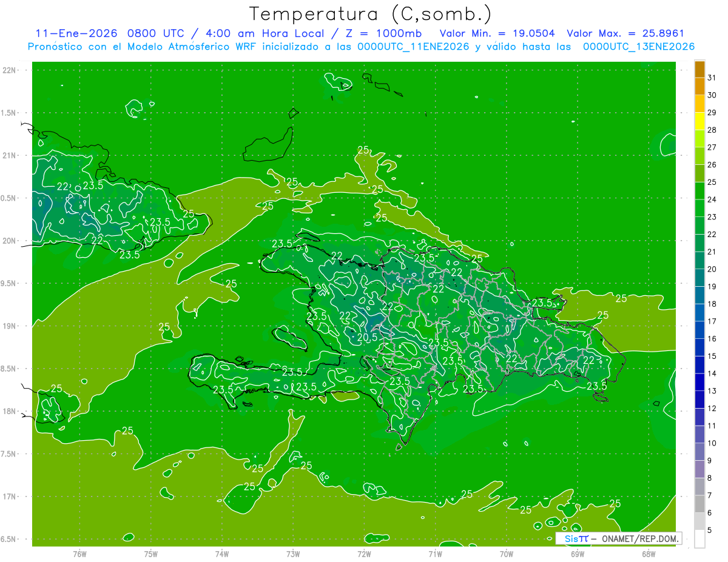This screenshot has height=562, width=728.
Task: Click the '76W' longitude label
Action: click(x=79, y=554)
